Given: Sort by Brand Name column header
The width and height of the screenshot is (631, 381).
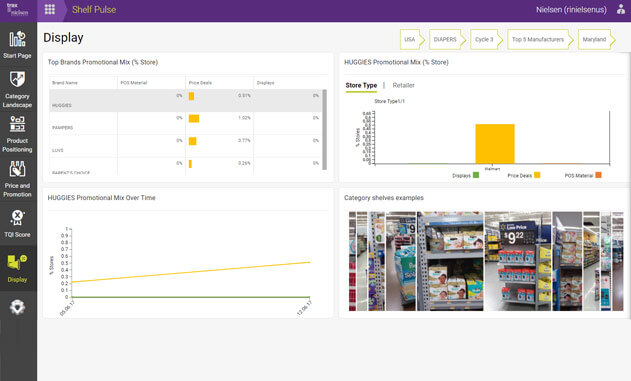Looking at the screenshot, I should (x=65, y=82).
